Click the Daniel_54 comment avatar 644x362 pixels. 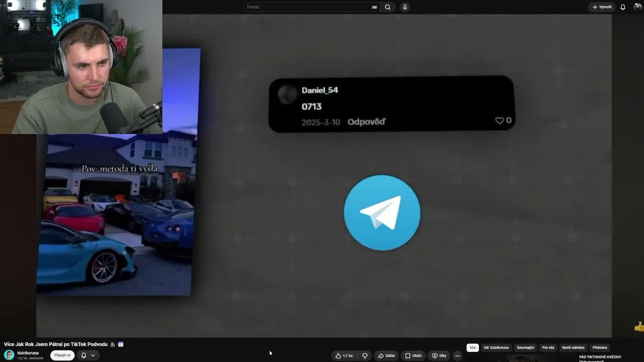pos(287,95)
